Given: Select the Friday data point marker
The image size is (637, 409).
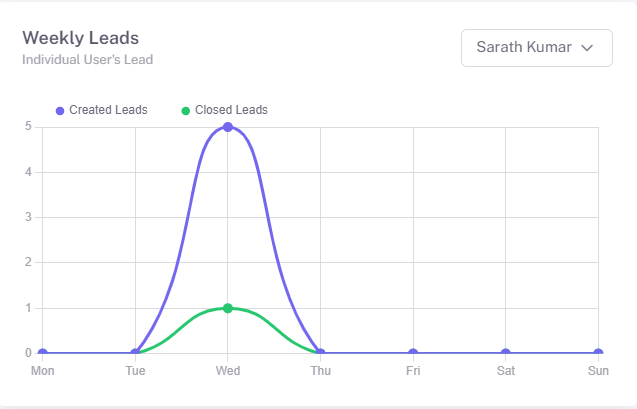Looking at the screenshot, I should pos(413,353).
